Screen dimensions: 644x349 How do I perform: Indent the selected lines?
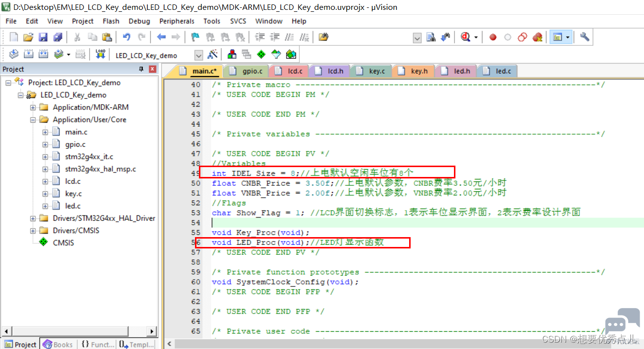pyautogui.click(x=260, y=37)
